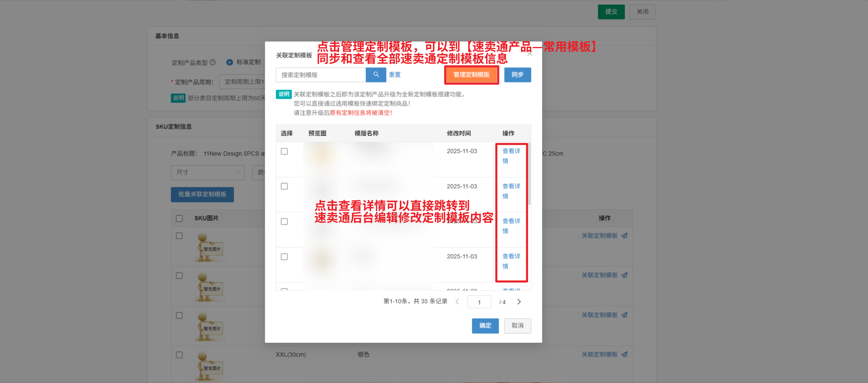868x383 pixels.
Task: Click the blue 同步 button
Action: pos(517,75)
